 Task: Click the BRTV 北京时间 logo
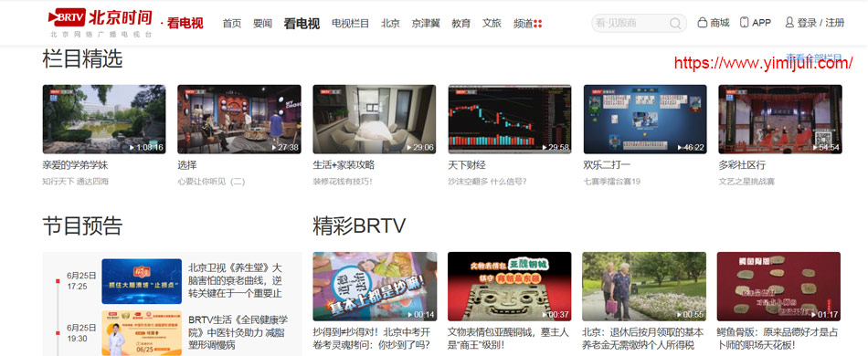click(101, 22)
